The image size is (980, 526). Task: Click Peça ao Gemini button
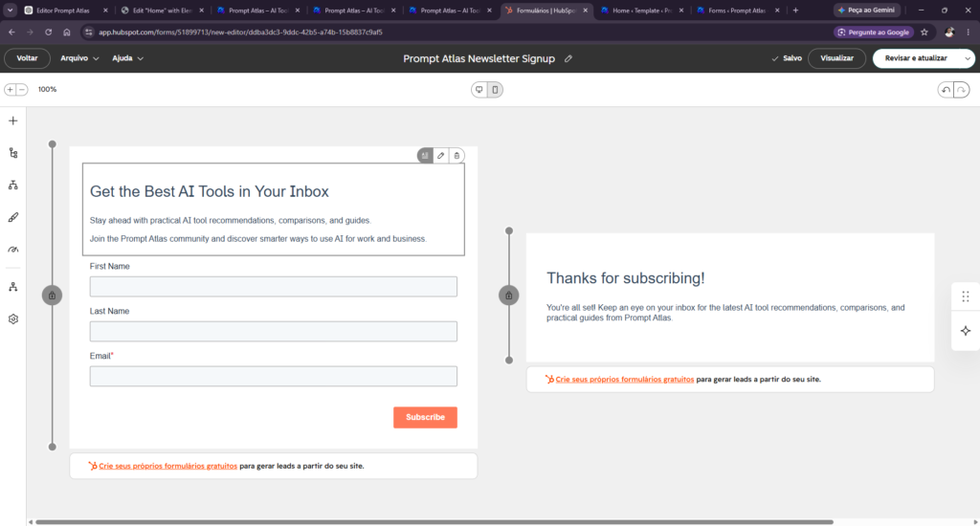click(x=867, y=10)
